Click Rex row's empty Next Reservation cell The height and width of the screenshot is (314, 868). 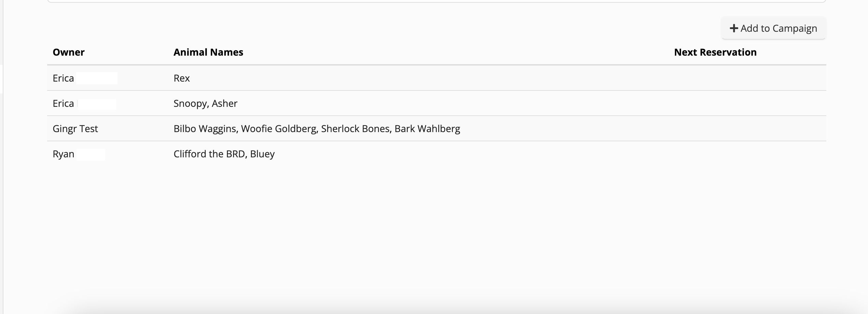click(x=715, y=78)
